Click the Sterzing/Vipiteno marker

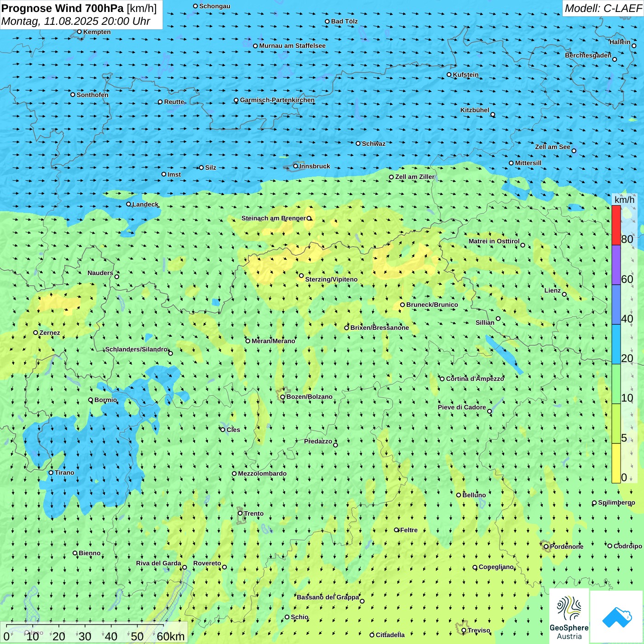click(301, 276)
